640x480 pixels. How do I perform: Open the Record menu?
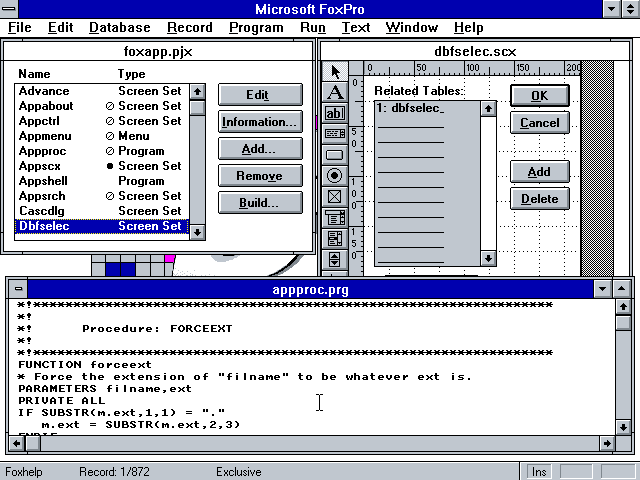tap(190, 27)
